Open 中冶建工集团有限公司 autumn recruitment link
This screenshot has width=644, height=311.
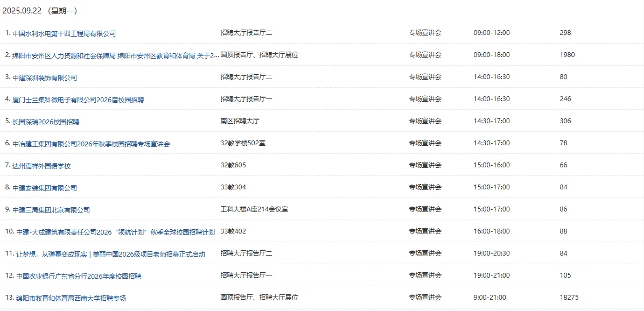coord(91,144)
